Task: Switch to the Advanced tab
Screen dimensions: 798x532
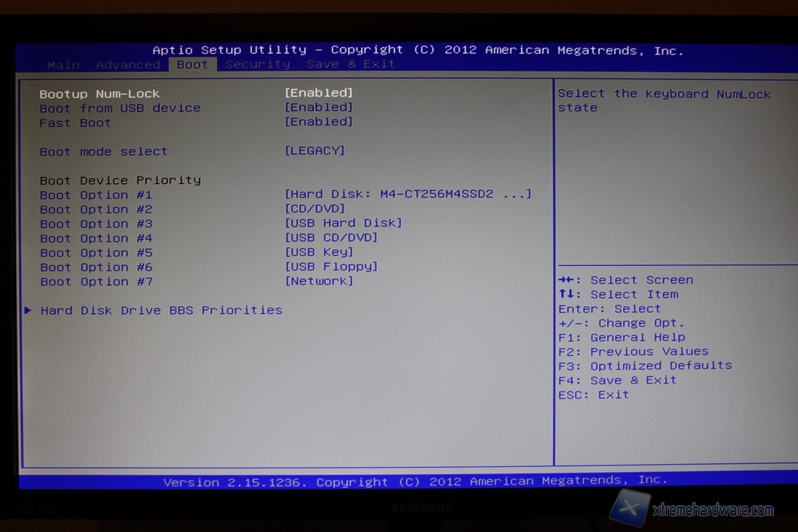Action: 128,65
